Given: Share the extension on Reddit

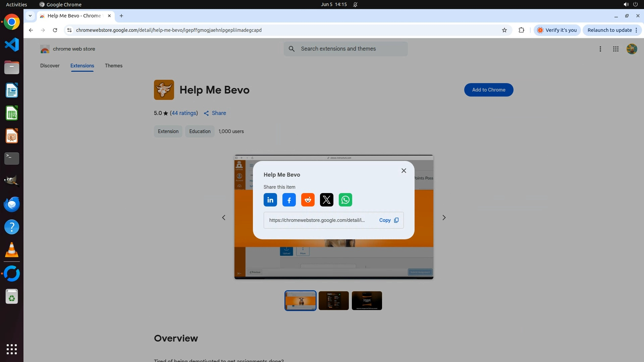Looking at the screenshot, I should tap(308, 200).
